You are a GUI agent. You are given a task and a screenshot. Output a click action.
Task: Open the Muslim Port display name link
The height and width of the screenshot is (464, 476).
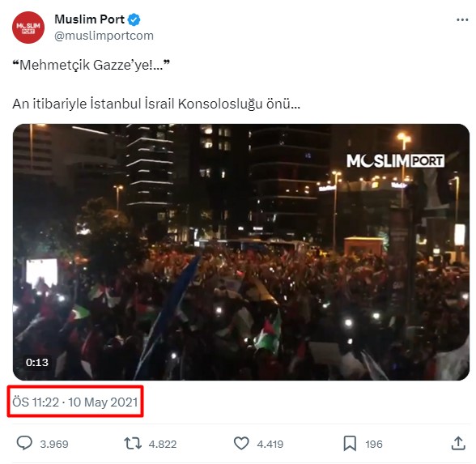pos(89,19)
